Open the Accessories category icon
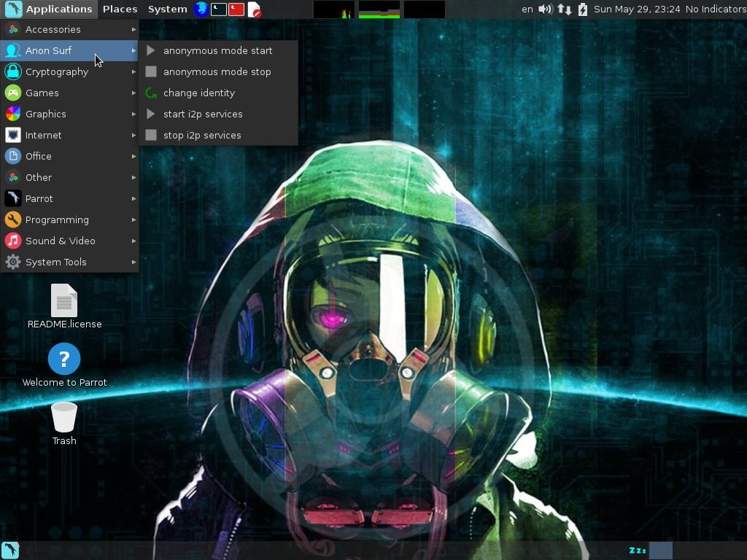Viewport: 747px width, 560px height. (13, 29)
